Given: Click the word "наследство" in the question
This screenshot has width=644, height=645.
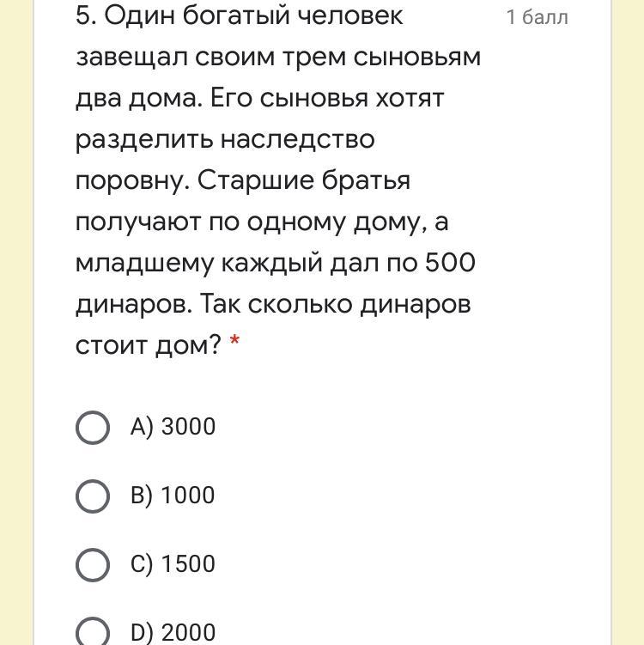Looking at the screenshot, I should tap(297, 139).
